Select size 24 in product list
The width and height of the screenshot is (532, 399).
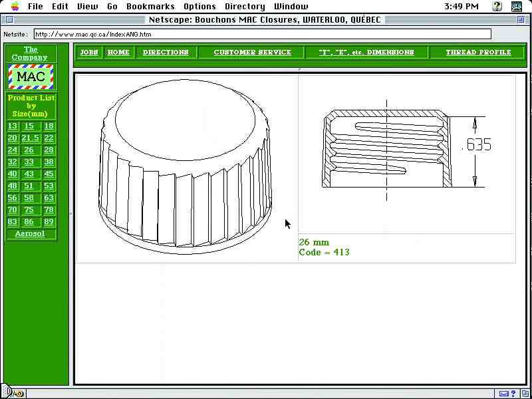(13, 150)
